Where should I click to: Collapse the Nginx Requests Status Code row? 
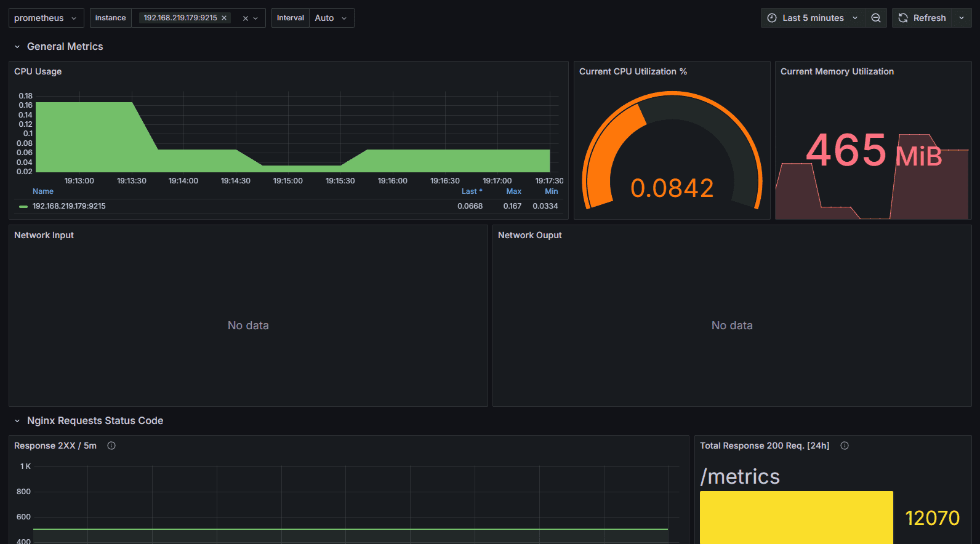point(17,421)
